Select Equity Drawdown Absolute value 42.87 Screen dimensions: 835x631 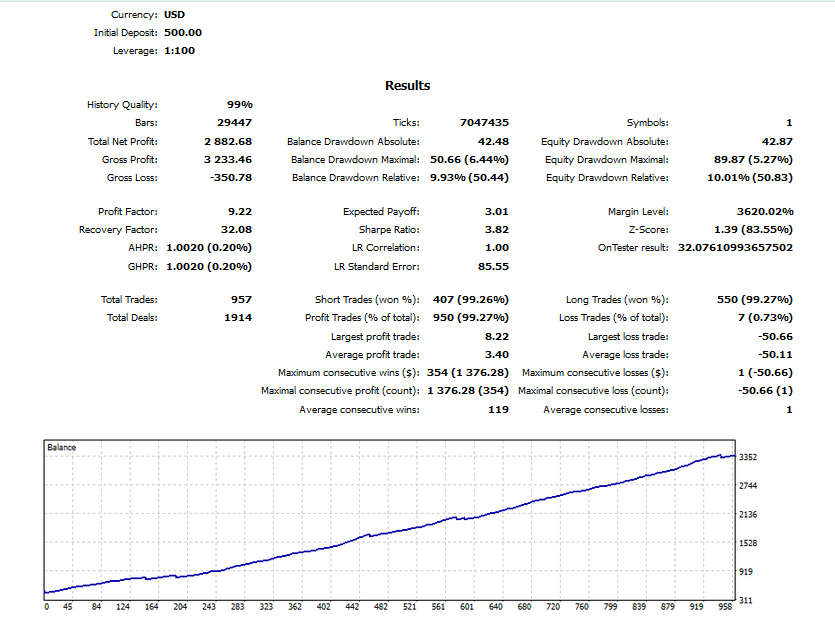click(777, 142)
